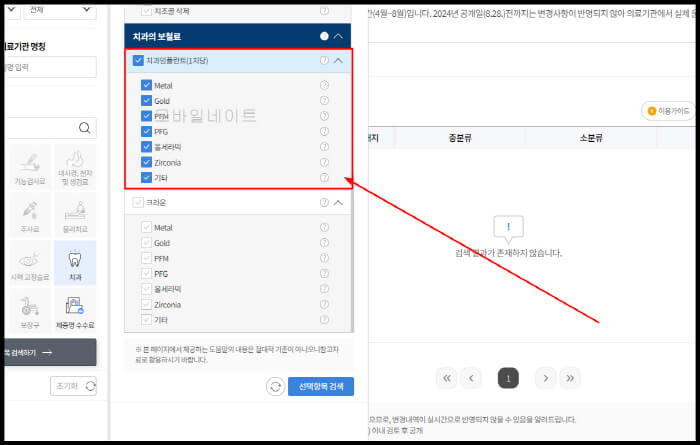
Task: Go to previous page with ‹ button
Action: 471,378
